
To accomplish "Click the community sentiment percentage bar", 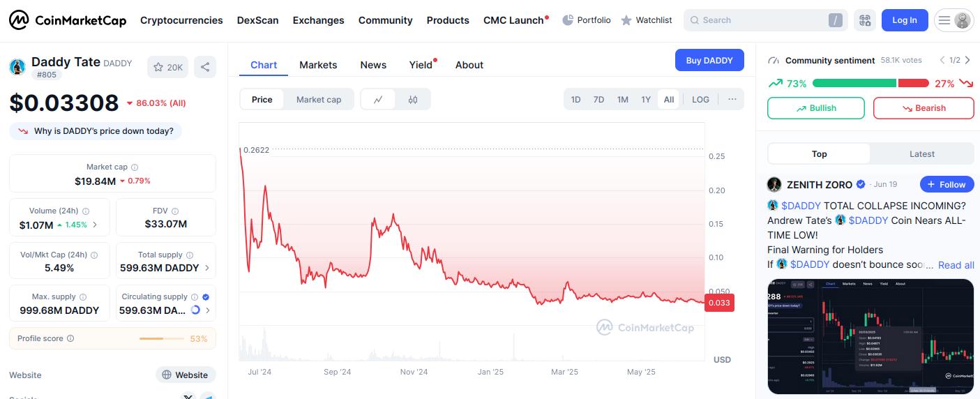I will pos(870,84).
